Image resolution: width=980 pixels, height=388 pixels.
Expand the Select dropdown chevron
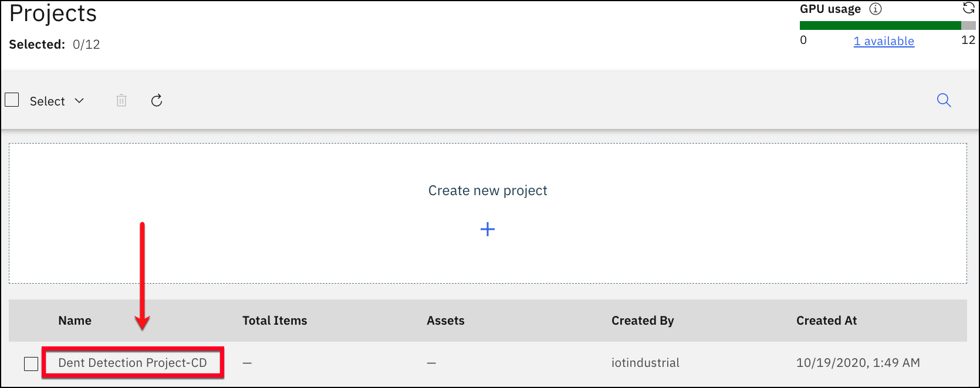[x=79, y=101]
